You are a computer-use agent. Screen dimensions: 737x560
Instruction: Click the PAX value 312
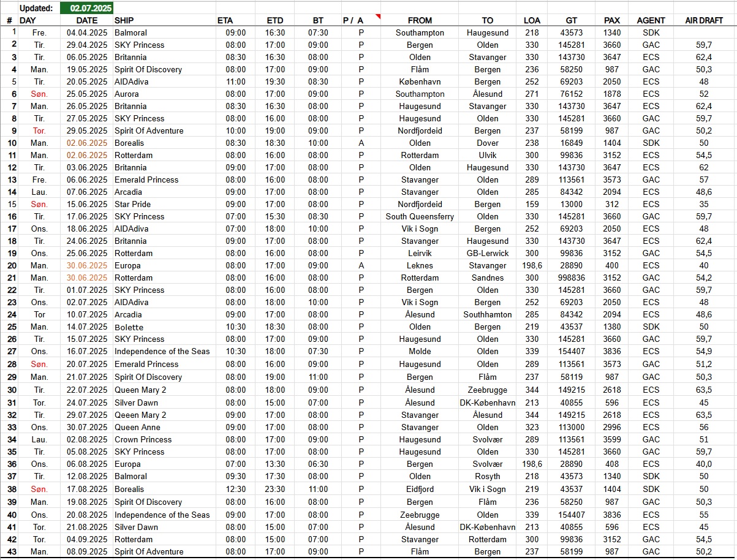click(612, 204)
